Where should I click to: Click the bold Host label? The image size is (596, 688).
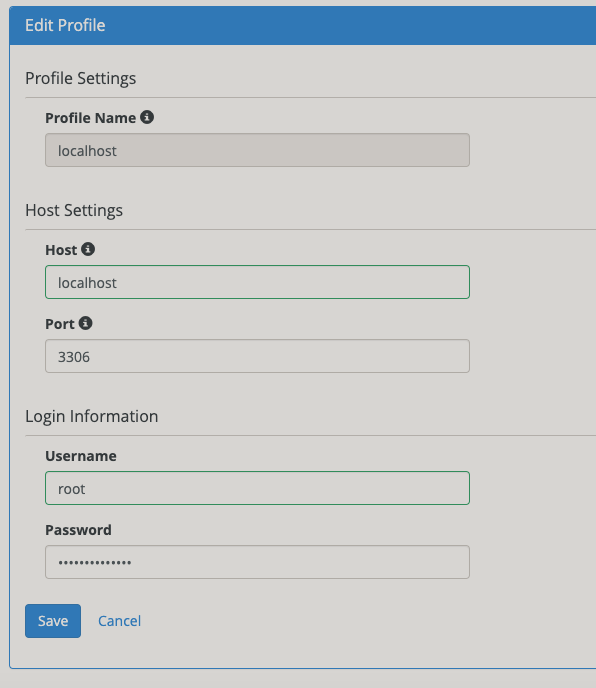click(x=61, y=250)
